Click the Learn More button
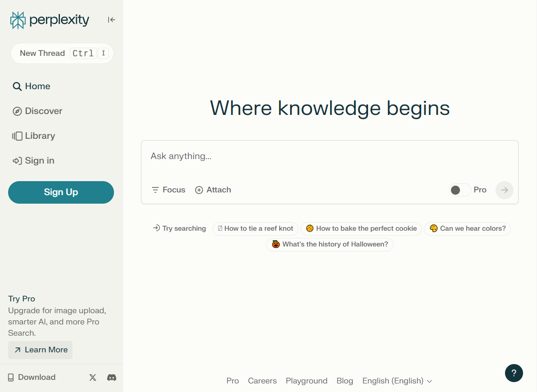Screen dimensions: 537x392 click(41, 350)
